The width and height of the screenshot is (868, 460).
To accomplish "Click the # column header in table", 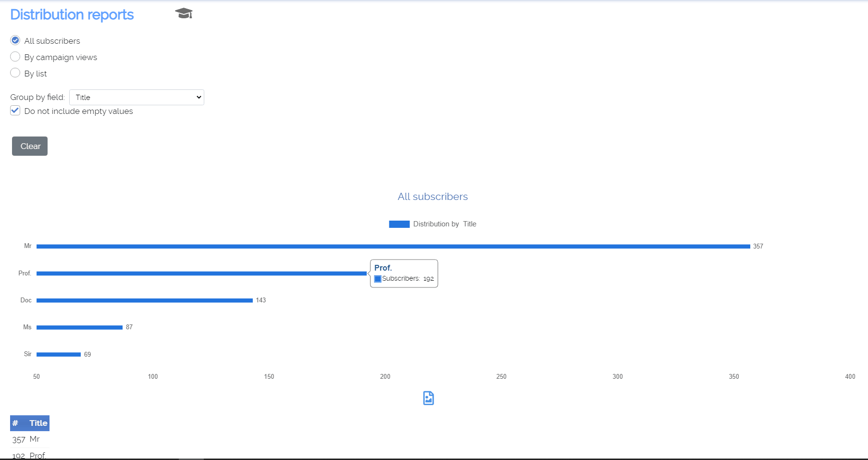I will (15, 423).
